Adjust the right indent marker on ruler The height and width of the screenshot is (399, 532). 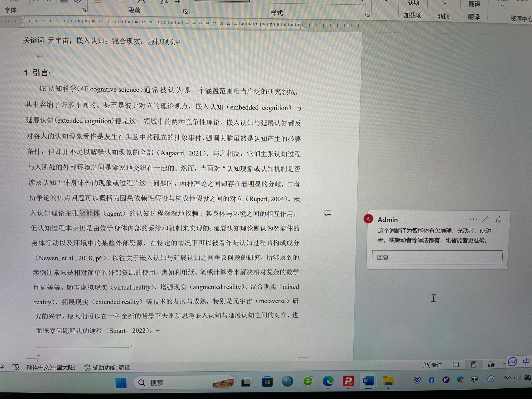tap(302, 28)
